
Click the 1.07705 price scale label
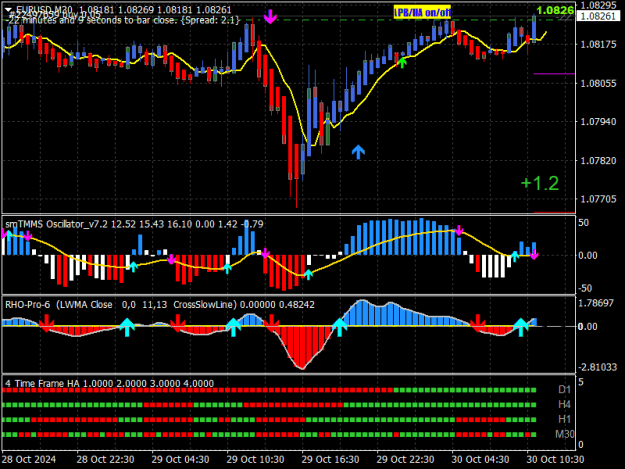tap(599, 199)
